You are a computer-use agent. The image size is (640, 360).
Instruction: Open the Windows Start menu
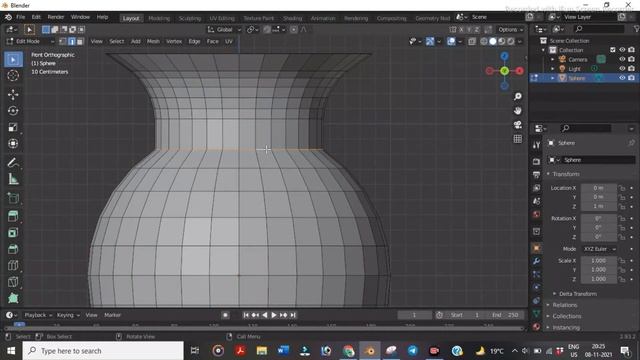coord(11,351)
